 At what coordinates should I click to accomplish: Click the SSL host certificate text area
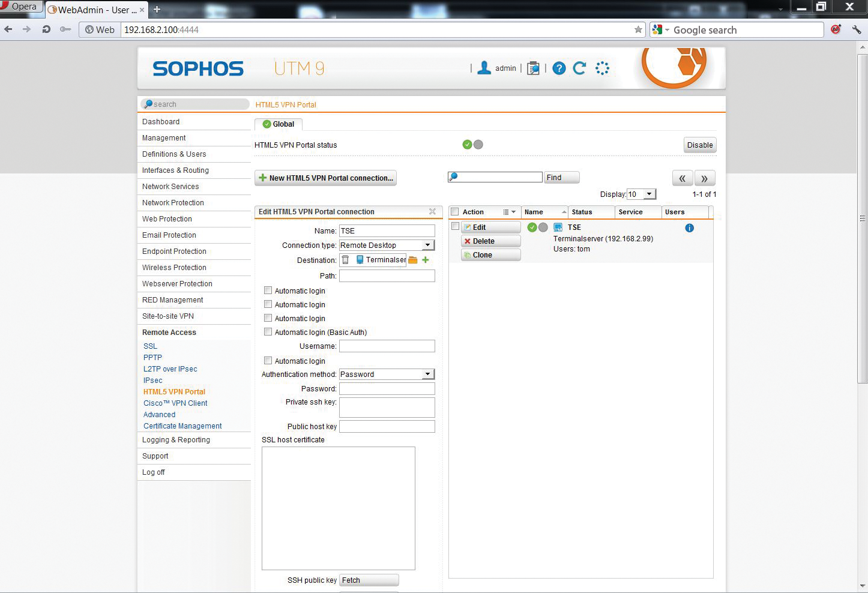(x=339, y=508)
